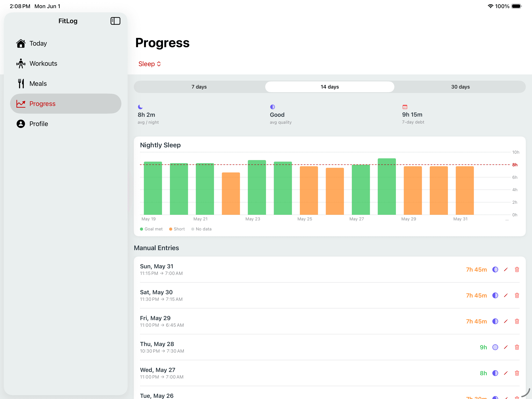The width and height of the screenshot is (532, 399).
Task: Tap quality icon for Sun, May 31
Action: point(495,269)
